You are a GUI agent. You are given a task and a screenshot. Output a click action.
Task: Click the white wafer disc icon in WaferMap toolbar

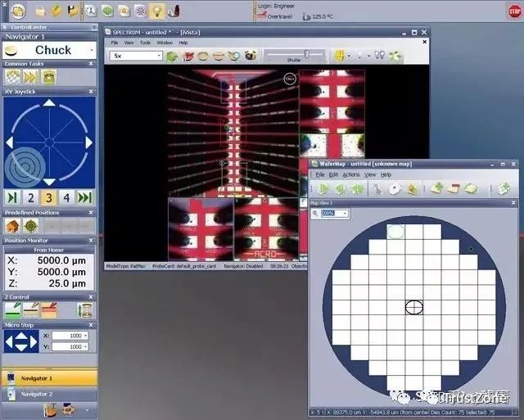point(395,189)
